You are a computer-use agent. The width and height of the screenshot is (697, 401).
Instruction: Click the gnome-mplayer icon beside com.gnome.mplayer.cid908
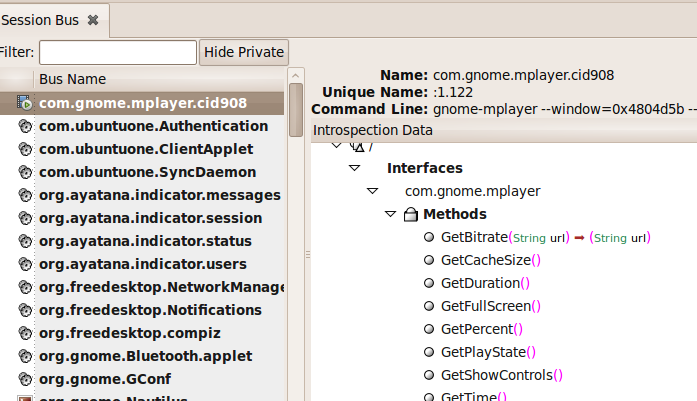point(24,103)
